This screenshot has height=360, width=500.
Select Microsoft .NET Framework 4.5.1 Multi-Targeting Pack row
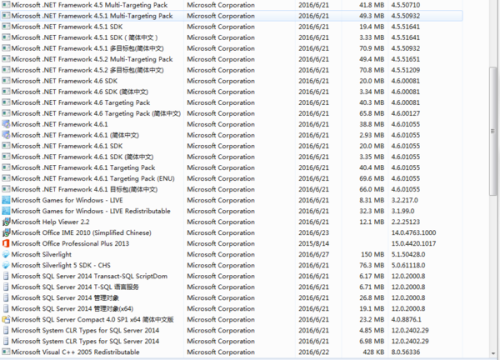(231, 16)
